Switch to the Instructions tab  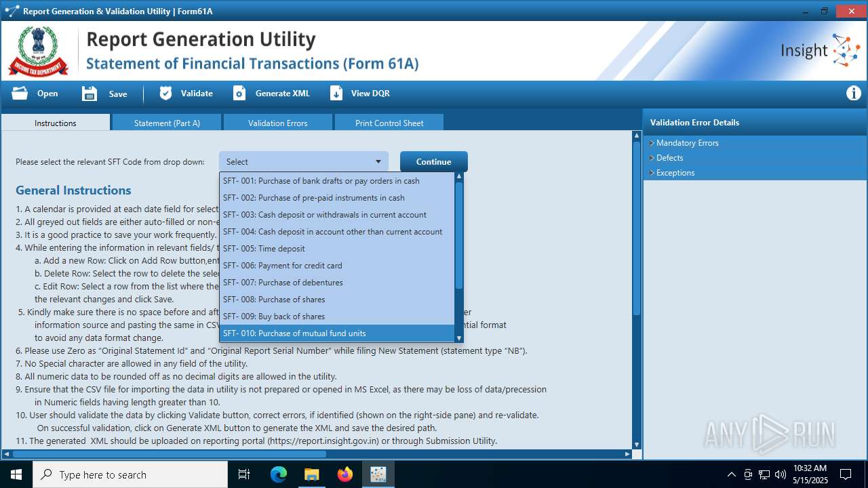pos(56,123)
